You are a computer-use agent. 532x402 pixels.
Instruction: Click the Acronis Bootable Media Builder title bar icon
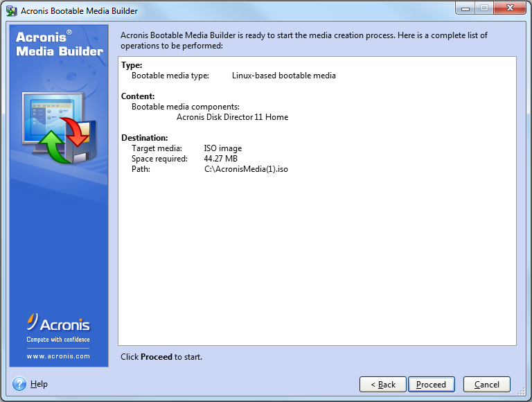tap(11, 10)
